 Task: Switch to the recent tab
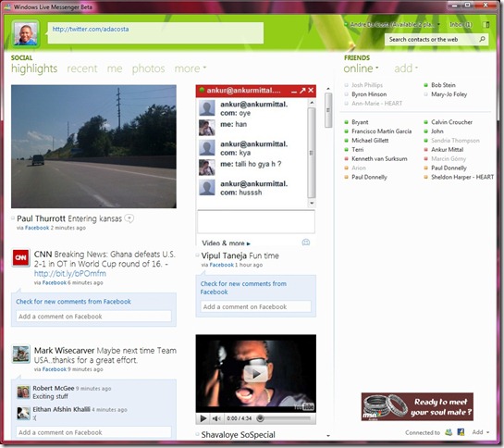[82, 68]
